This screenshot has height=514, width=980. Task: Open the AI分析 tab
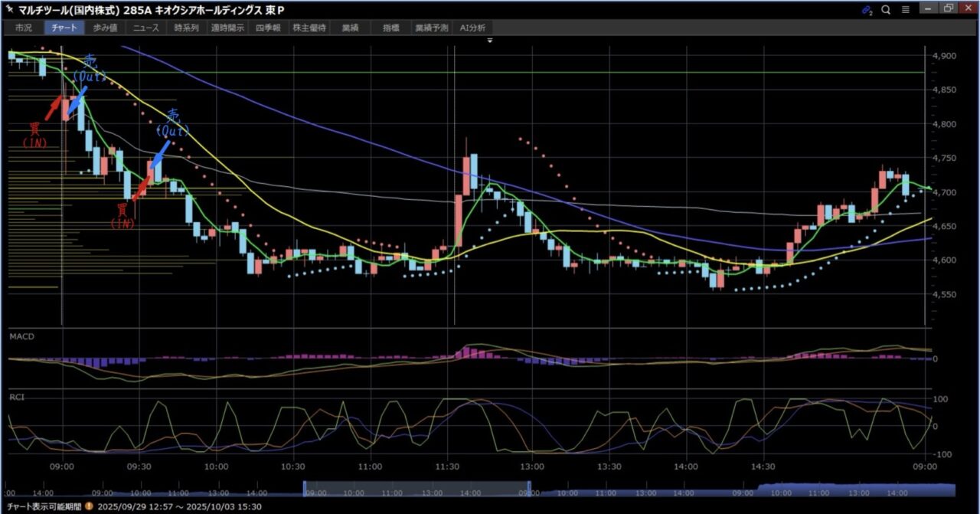(472, 28)
